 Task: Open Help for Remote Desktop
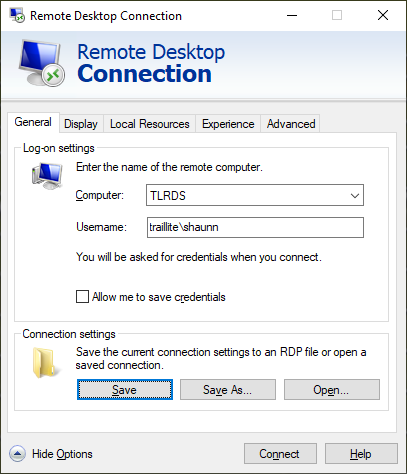pos(361,454)
